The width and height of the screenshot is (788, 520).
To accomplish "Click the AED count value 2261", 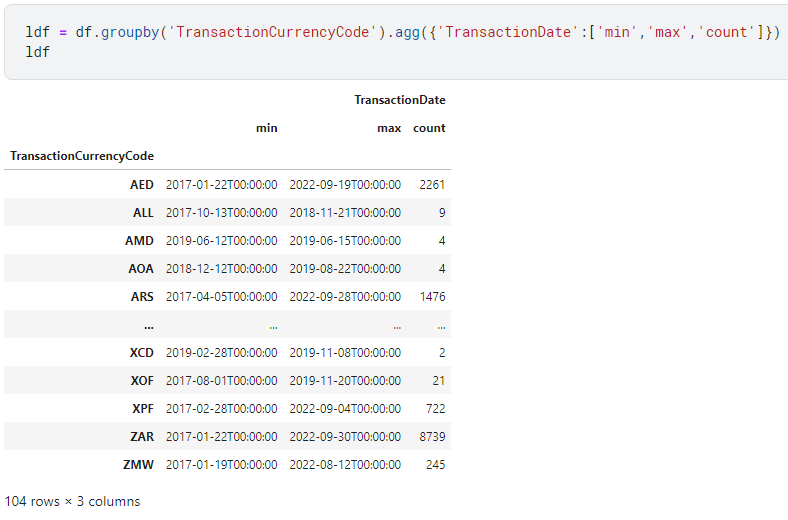I will [x=432, y=185].
